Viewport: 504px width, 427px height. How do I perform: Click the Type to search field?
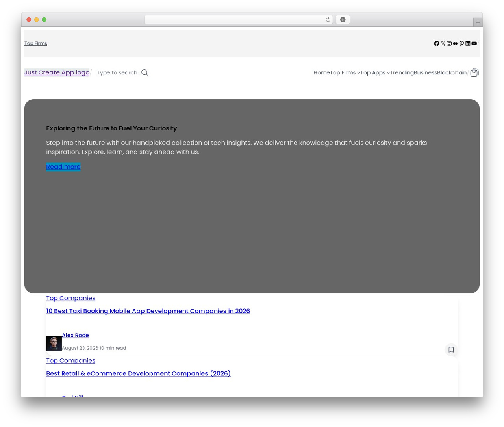[119, 72]
